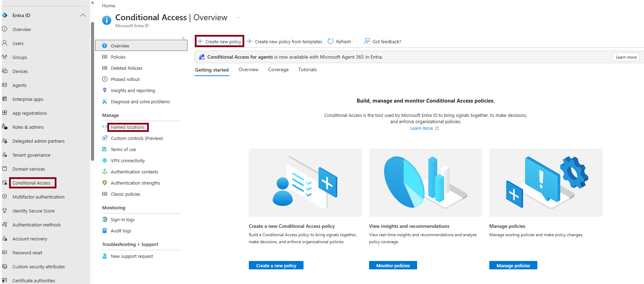The width and height of the screenshot is (644, 284).
Task: Collapse the resource menu with double chevron
Action: (x=183, y=38)
